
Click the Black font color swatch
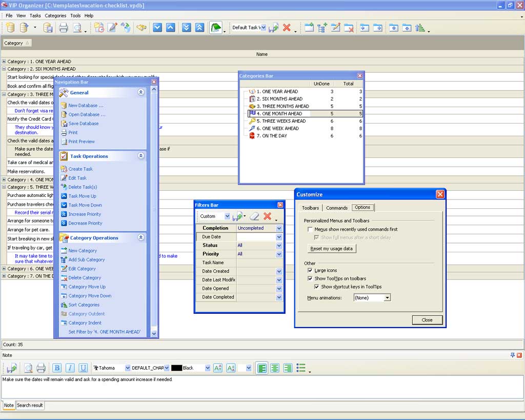tap(176, 368)
